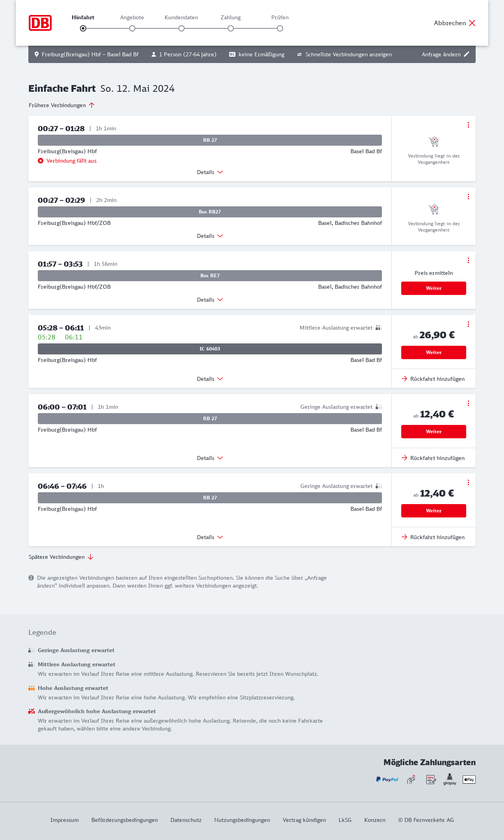Click the occupancy icon for the 05:28 connection
504x840 pixels.
(x=379, y=328)
